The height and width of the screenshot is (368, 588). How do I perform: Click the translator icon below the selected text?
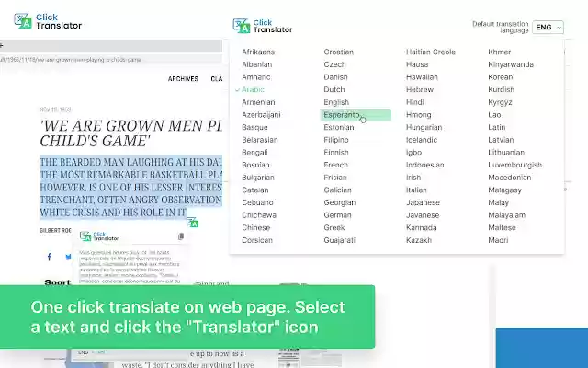192,222
